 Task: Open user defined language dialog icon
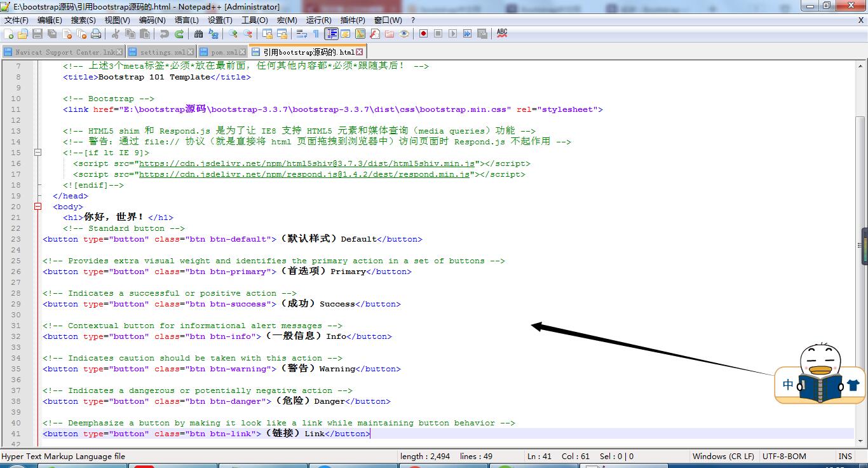(x=346, y=34)
